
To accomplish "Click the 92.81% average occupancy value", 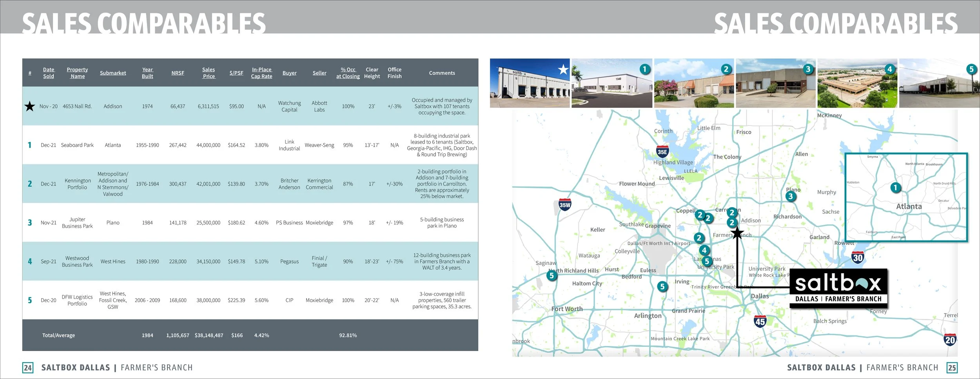I will tap(348, 335).
